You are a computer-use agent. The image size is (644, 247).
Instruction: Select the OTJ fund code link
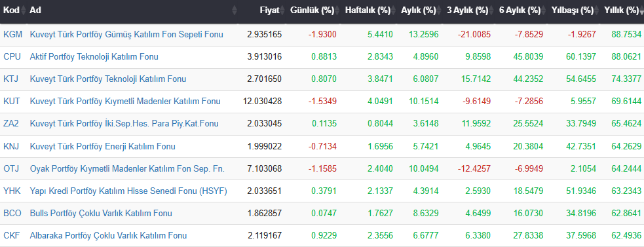10,168
